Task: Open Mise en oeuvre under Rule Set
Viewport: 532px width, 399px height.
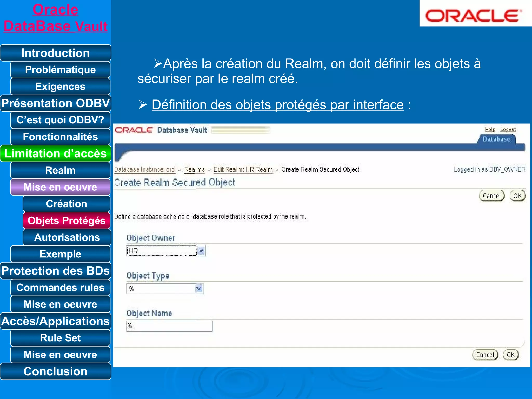Action: click(x=60, y=355)
